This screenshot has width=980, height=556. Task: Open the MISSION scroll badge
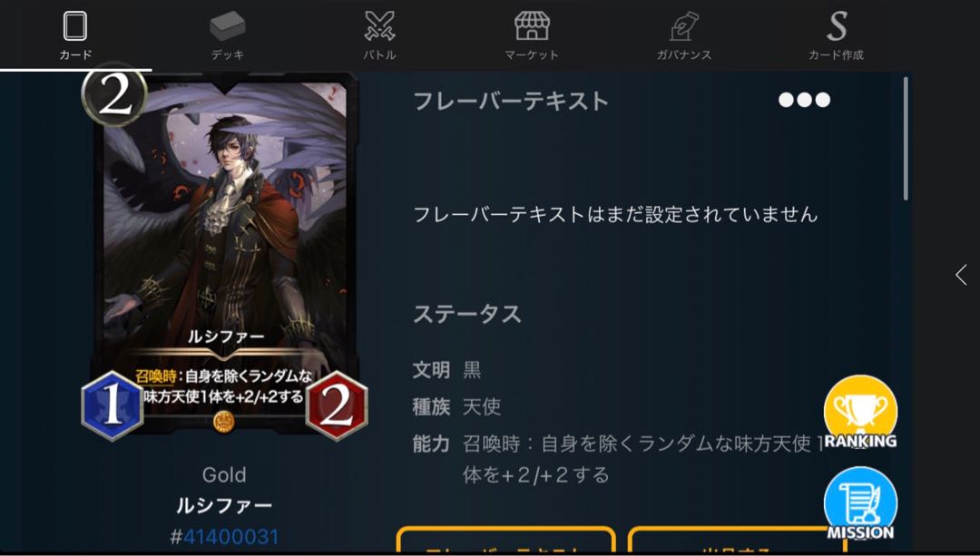tap(860, 504)
